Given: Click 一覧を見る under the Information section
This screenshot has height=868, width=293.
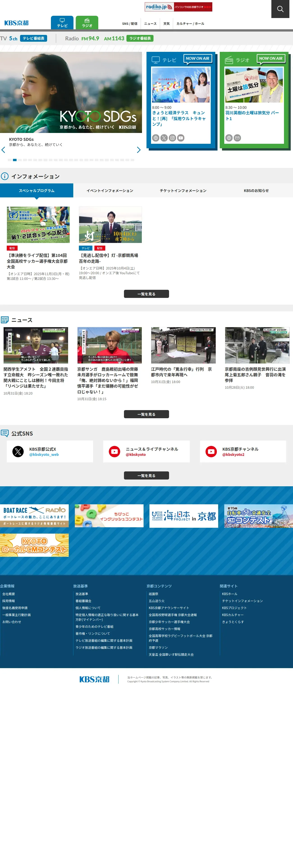Looking at the screenshot, I should 146,294.
